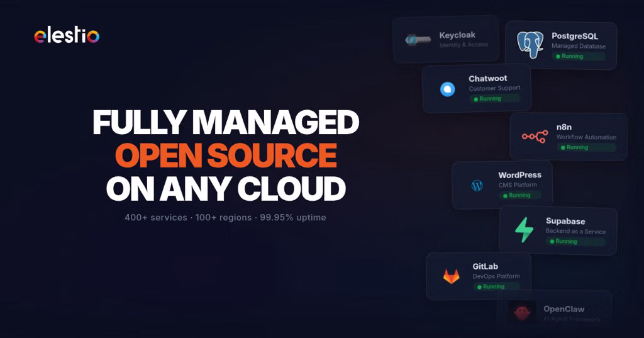Click the PostgreSQL elephant icon

click(x=530, y=45)
